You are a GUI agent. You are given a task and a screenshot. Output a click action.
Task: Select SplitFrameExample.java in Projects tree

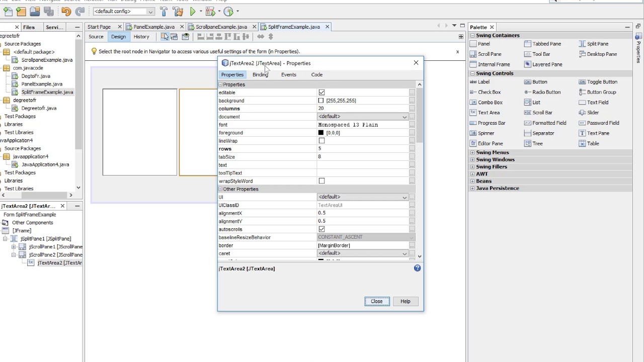(47, 92)
